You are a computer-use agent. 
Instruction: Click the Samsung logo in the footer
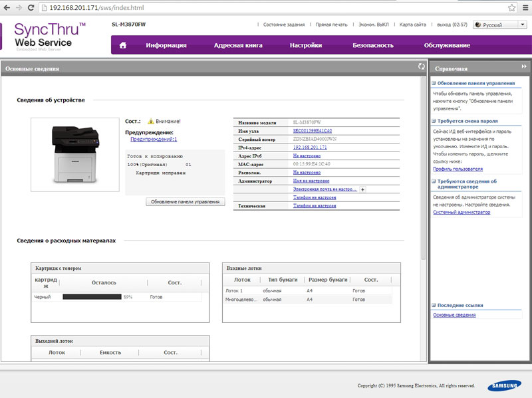point(504,385)
